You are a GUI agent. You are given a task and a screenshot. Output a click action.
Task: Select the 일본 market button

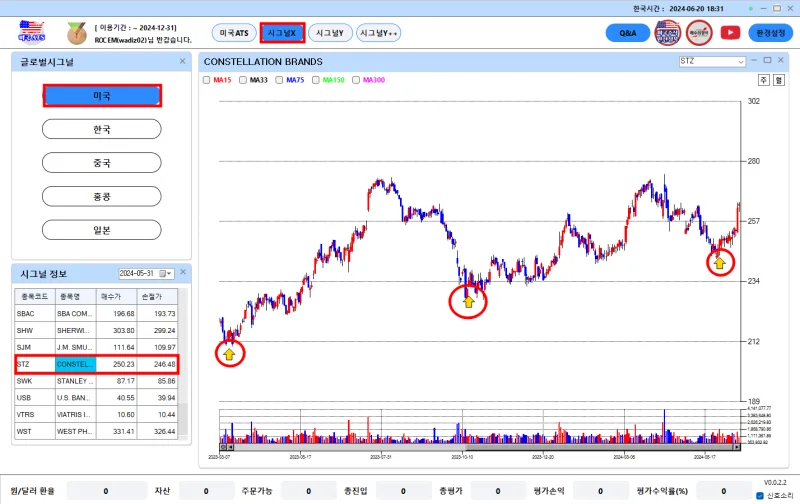point(102,230)
